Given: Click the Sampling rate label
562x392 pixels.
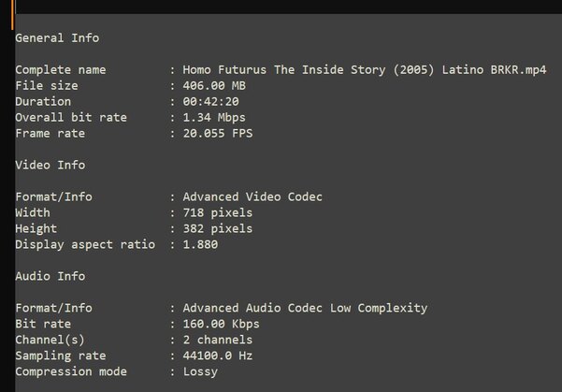Looking at the screenshot, I should [61, 356].
